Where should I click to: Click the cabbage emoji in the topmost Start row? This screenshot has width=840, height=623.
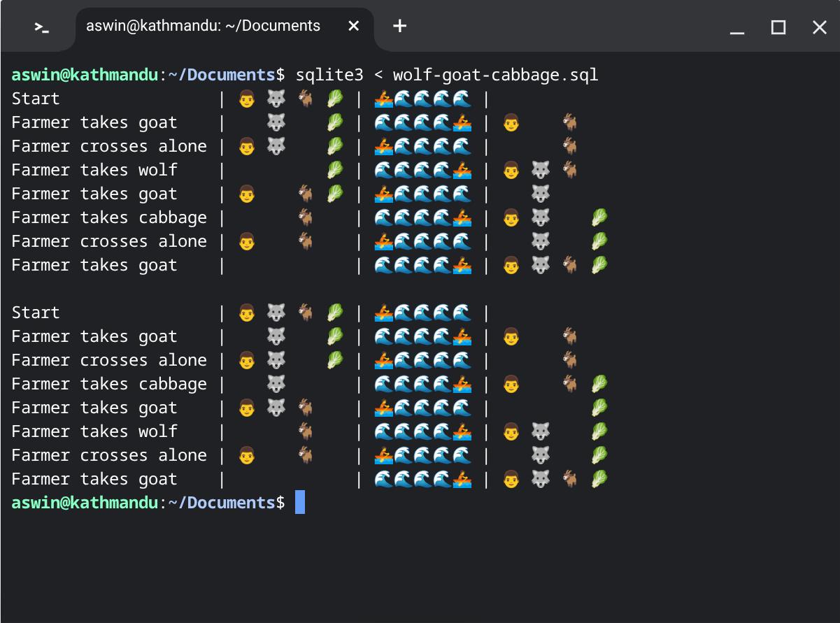(335, 99)
